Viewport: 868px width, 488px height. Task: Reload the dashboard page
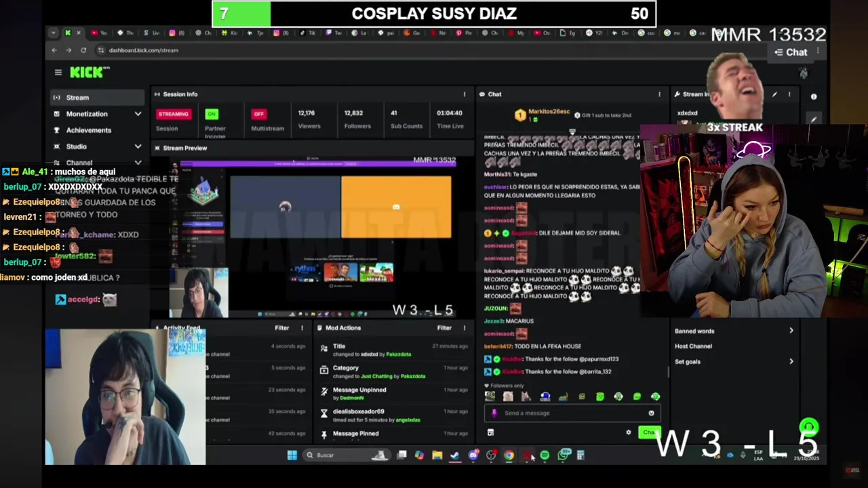(83, 50)
